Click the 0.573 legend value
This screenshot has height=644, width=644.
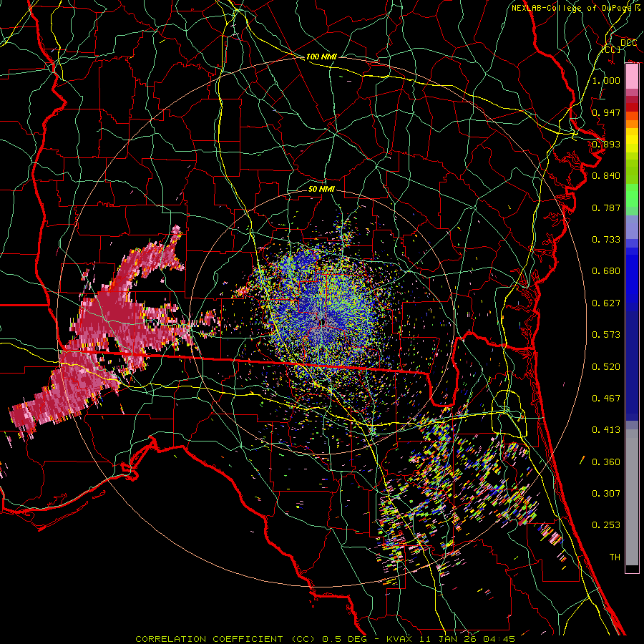pos(606,335)
